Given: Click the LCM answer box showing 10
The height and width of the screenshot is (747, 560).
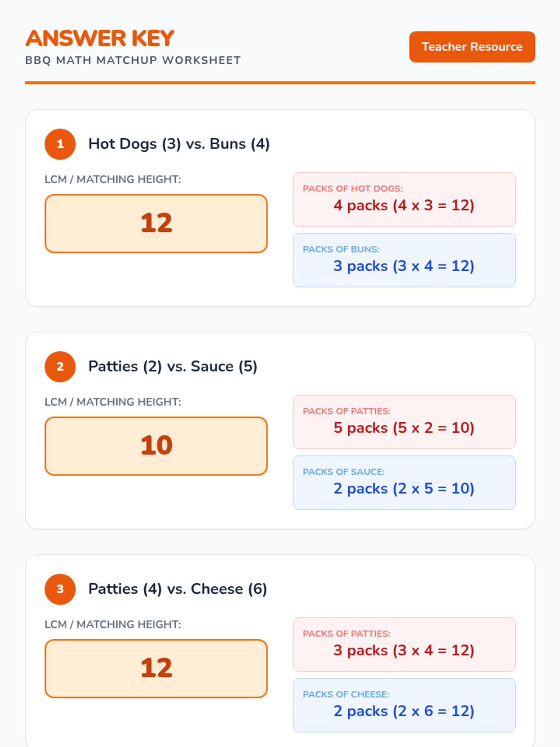Looking at the screenshot, I should pos(156,446).
